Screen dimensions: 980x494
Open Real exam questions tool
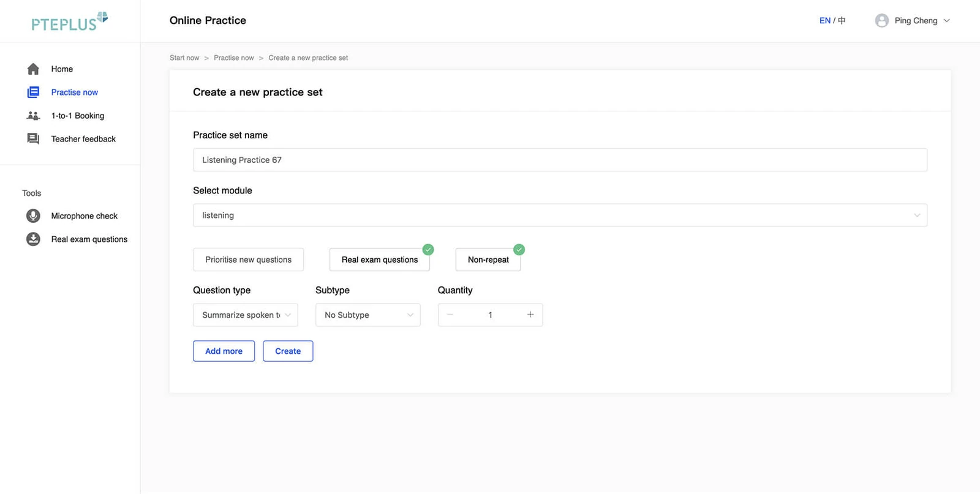click(89, 239)
